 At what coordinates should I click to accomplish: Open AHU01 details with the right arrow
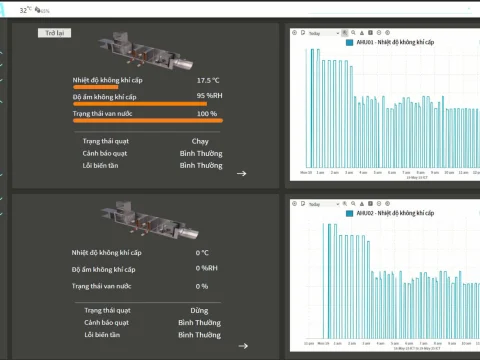pyautogui.click(x=242, y=173)
